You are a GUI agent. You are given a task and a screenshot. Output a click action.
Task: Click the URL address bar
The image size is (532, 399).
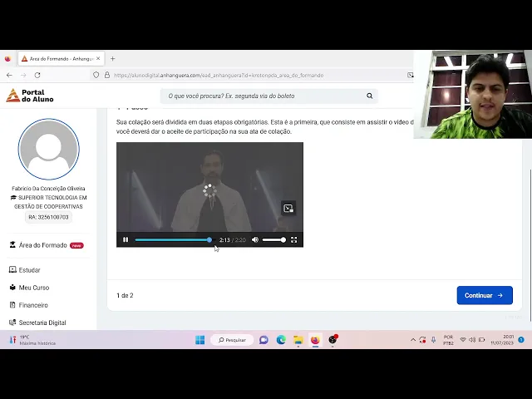pos(219,76)
